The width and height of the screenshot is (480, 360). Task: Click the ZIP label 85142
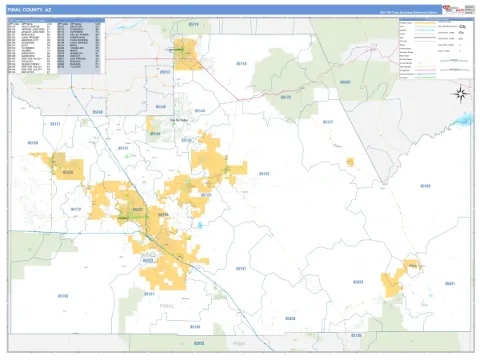[161, 107]
